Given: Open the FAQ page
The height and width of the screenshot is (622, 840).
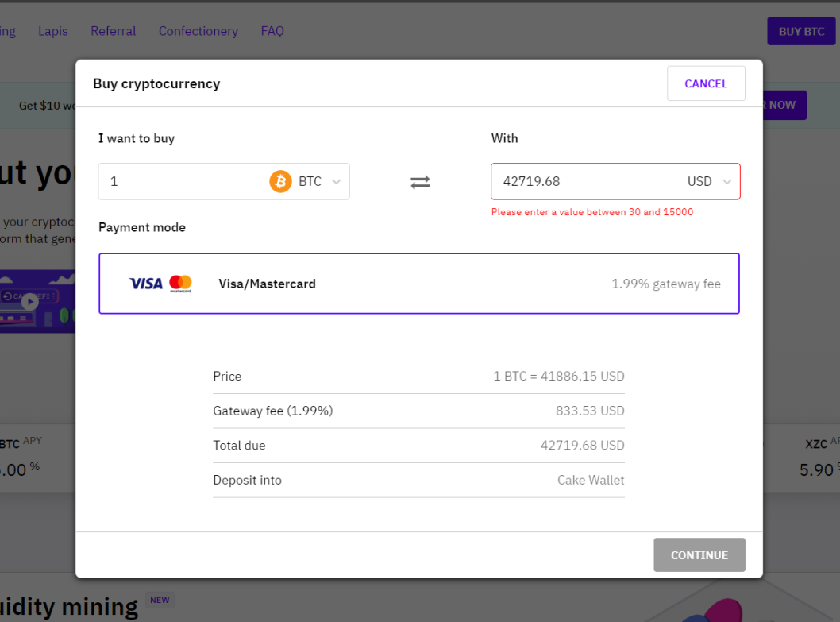Looking at the screenshot, I should pos(272,31).
